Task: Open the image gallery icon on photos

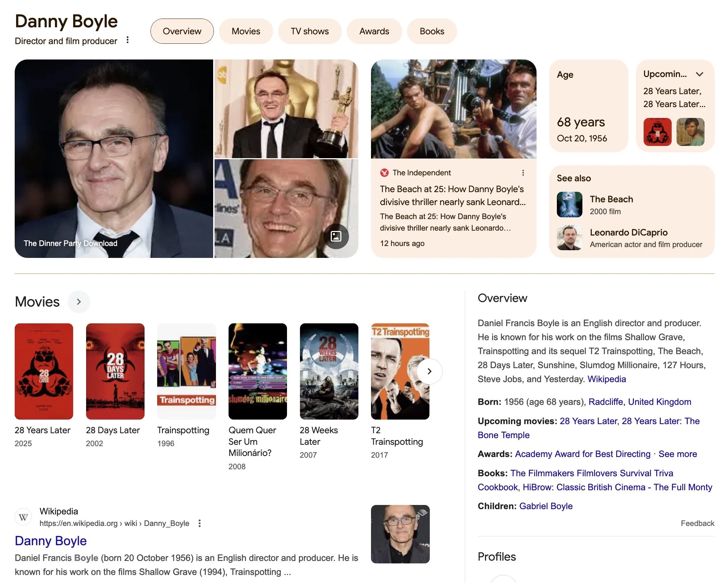Action: (336, 236)
